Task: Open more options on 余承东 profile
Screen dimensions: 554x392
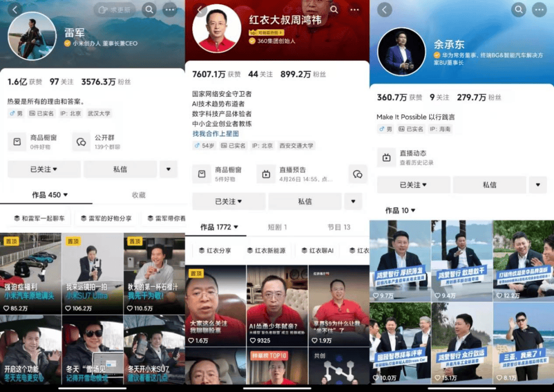Action: pos(539,10)
